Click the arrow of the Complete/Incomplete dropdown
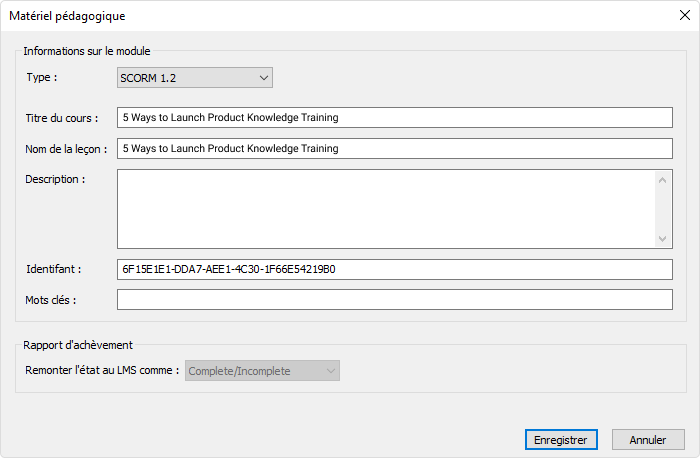Viewport: 700px width, 458px height. click(331, 371)
